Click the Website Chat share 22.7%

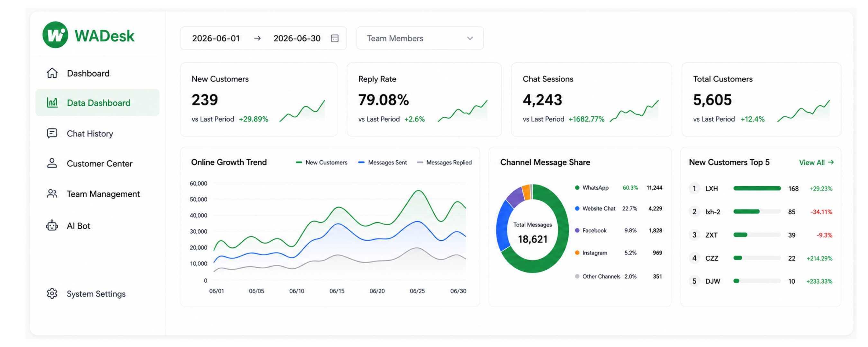click(x=629, y=209)
